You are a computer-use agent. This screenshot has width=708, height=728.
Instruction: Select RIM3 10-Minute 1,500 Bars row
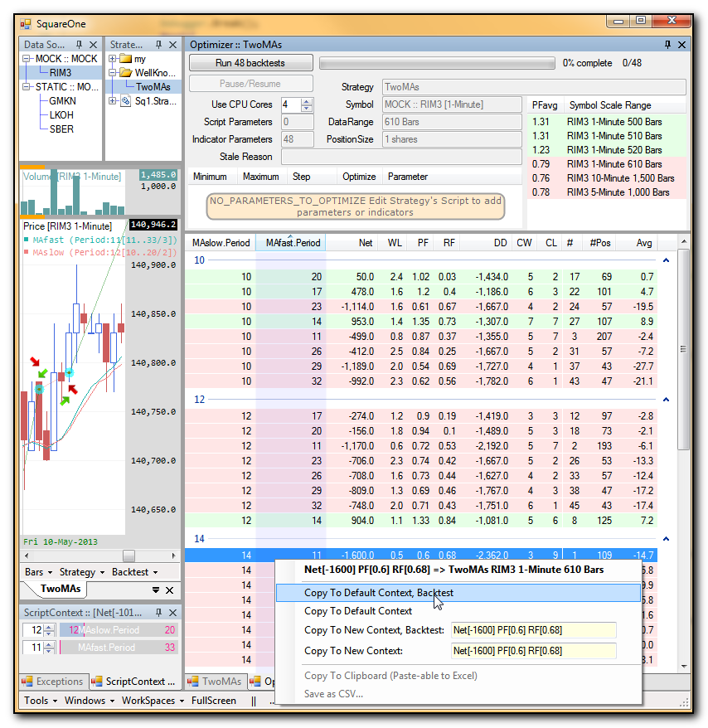[x=607, y=177]
